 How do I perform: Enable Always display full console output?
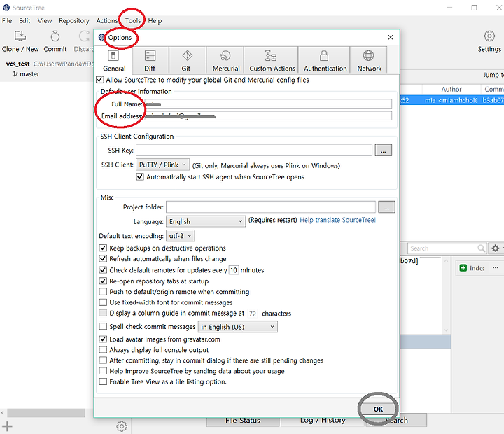tap(103, 349)
